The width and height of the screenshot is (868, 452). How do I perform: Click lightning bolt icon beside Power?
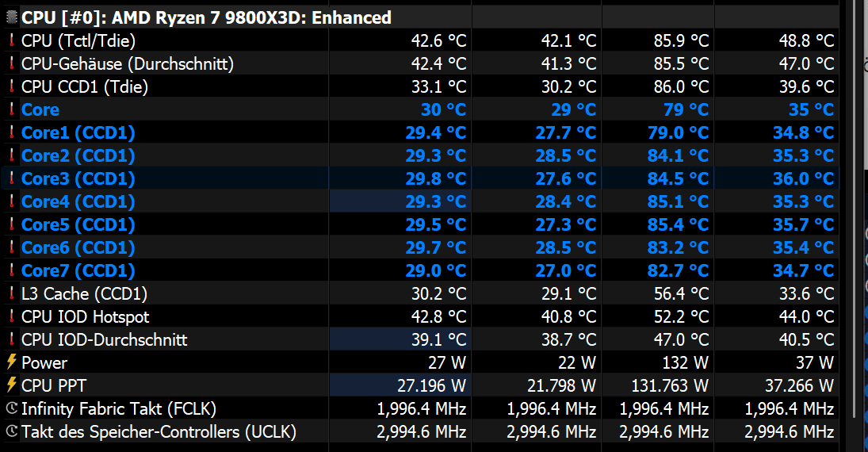[x=11, y=362]
